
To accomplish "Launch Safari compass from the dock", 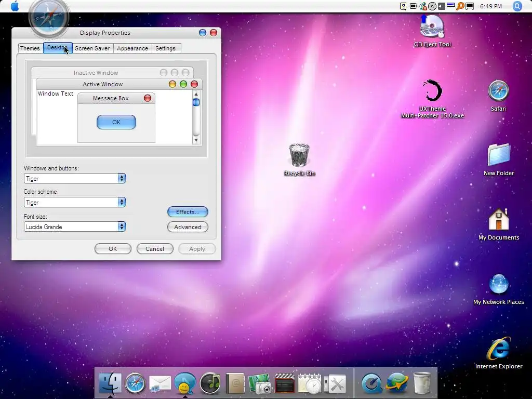I will 135,383.
